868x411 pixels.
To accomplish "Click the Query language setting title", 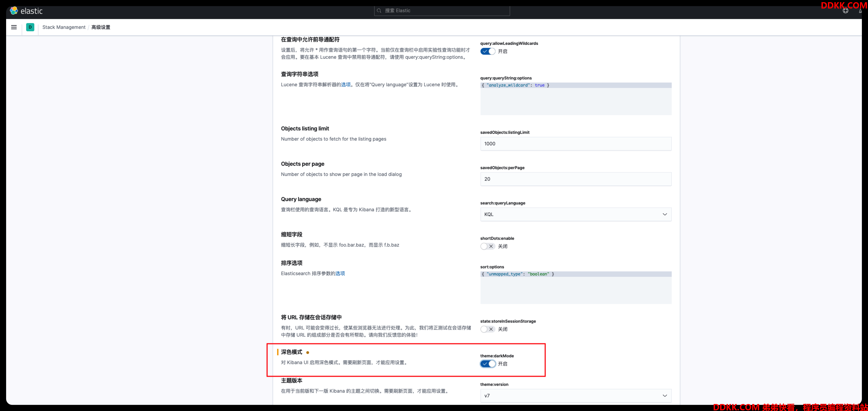I will click(x=301, y=199).
